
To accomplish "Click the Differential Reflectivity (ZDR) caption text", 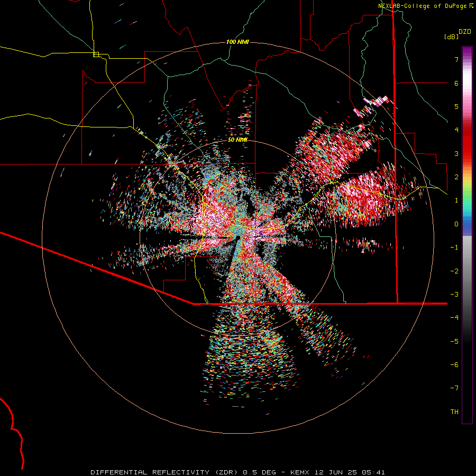I will (x=165, y=472).
